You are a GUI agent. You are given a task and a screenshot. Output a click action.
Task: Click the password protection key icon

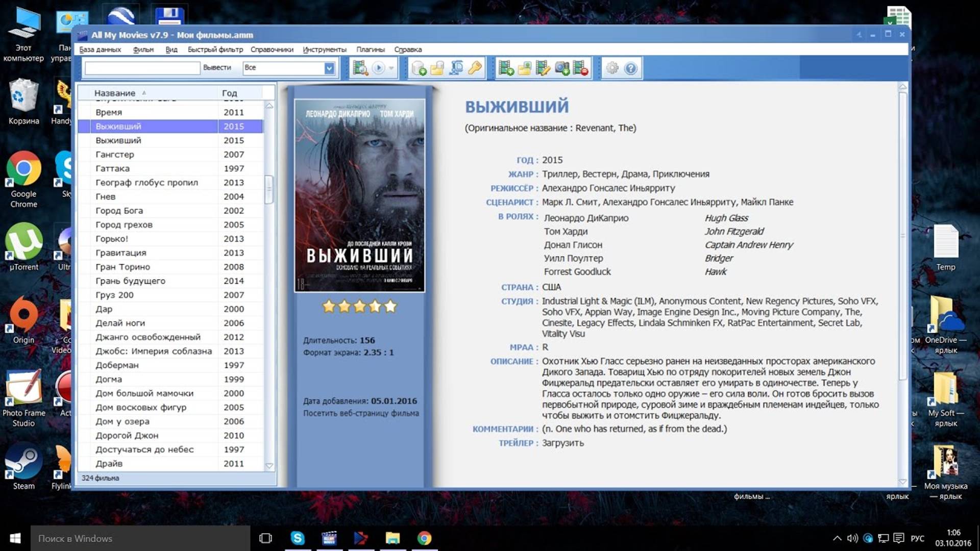click(x=474, y=68)
